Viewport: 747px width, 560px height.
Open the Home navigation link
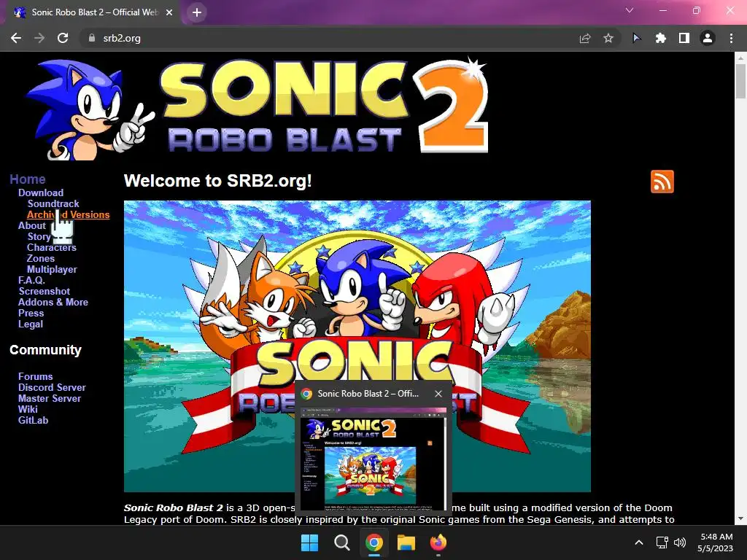coord(28,179)
